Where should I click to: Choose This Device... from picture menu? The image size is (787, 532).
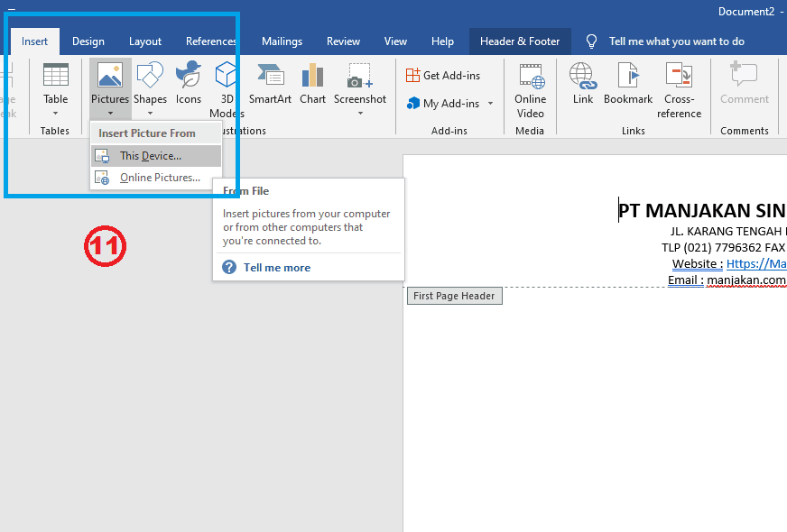(x=156, y=156)
